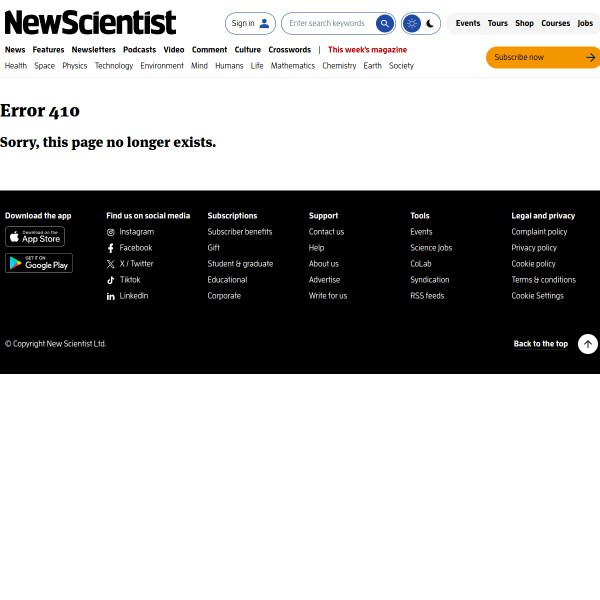Viewport: 600px width, 600px height.
Task: Open This week's magazine link
Action: [367, 50]
